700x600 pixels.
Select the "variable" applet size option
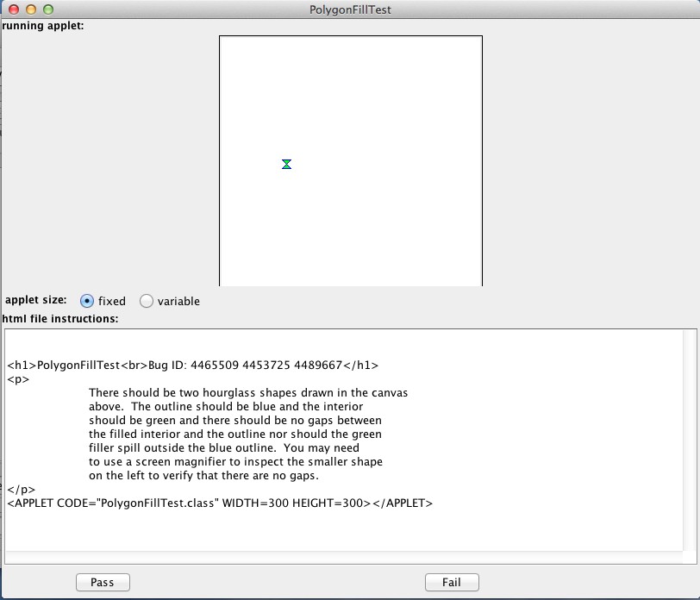(147, 301)
